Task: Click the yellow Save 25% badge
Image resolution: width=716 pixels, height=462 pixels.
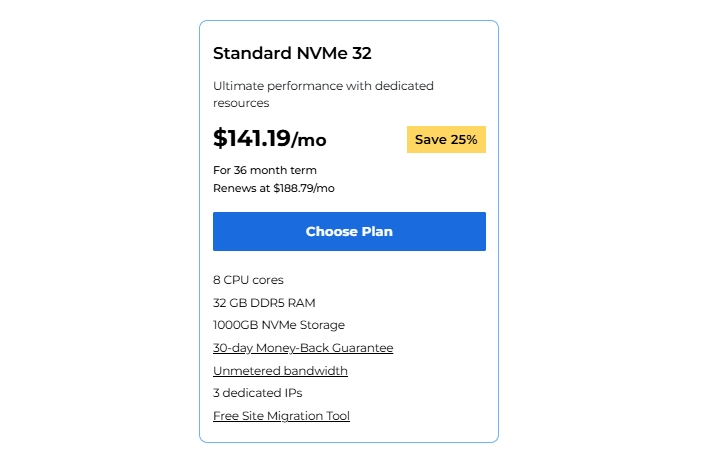Action: (x=446, y=140)
